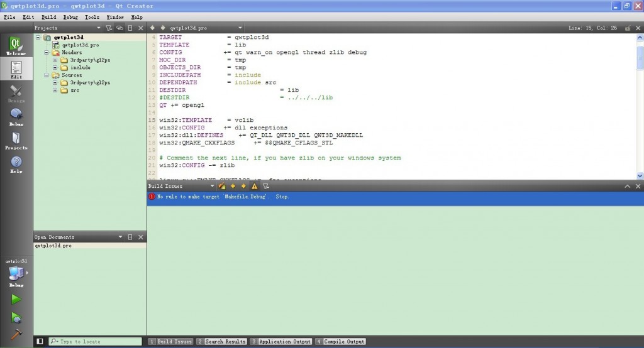This screenshot has width=644, height=348.
Task: Click the warning filter icon in Build Issues
Action: pos(255,187)
